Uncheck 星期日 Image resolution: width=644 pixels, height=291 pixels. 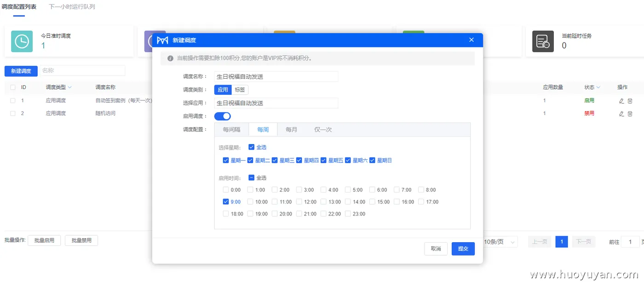coord(373,161)
